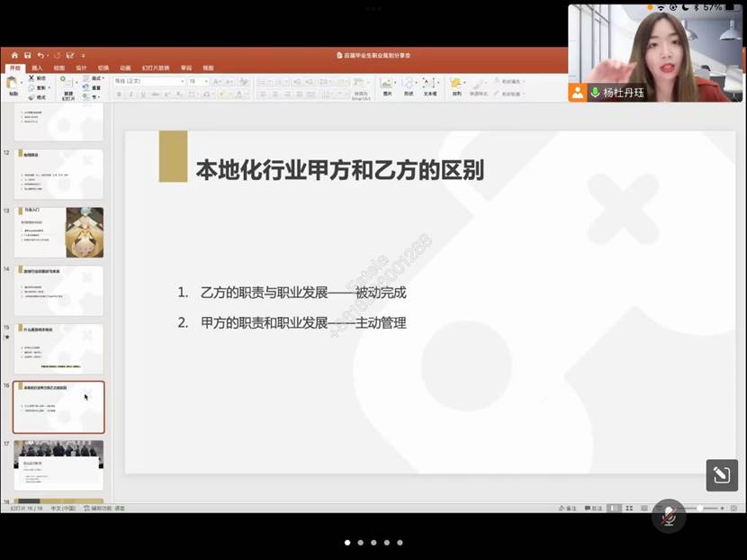Image resolution: width=747 pixels, height=560 pixels.
Task: Select the Paste tool in the ribbon
Action: pos(13,84)
